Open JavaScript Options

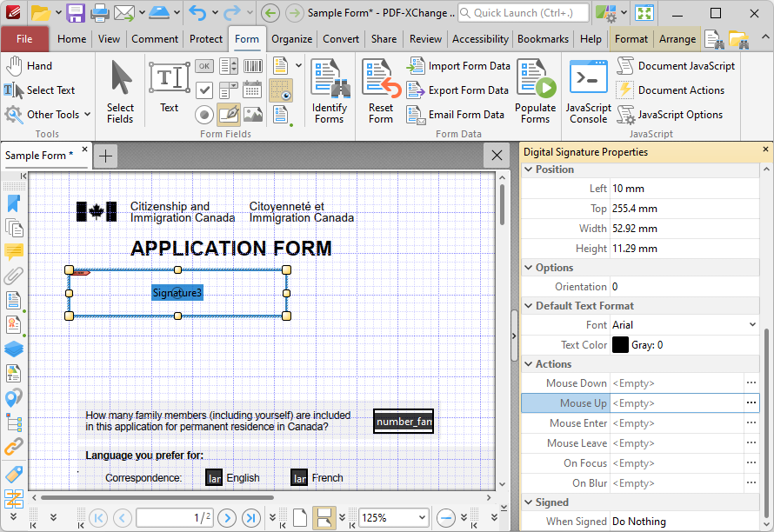[x=670, y=115]
